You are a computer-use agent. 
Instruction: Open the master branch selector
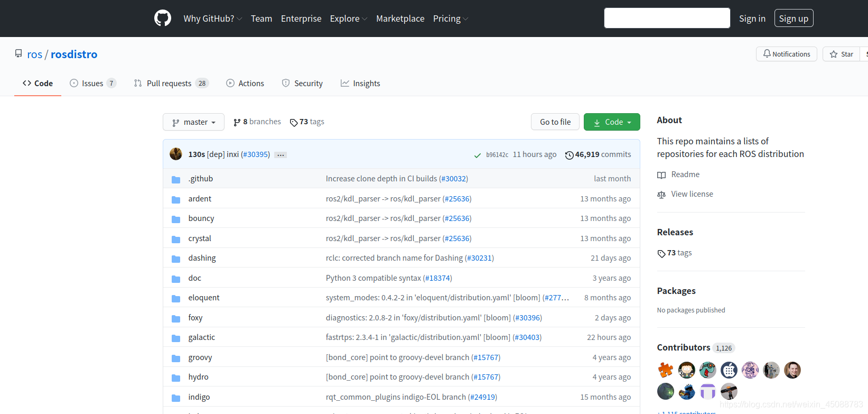(194, 122)
